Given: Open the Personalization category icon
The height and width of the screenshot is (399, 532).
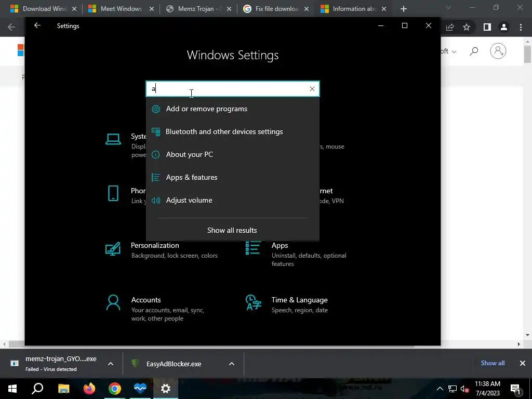Looking at the screenshot, I should [x=113, y=249].
